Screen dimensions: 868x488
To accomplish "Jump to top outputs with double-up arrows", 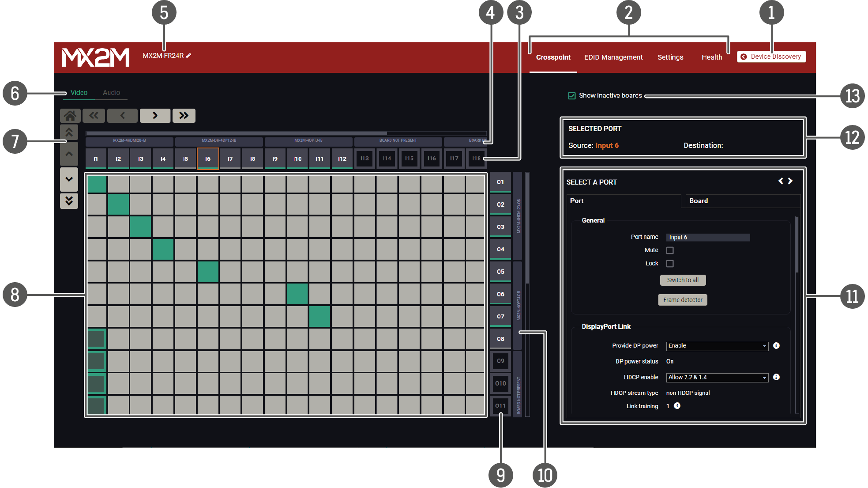I will point(69,132).
